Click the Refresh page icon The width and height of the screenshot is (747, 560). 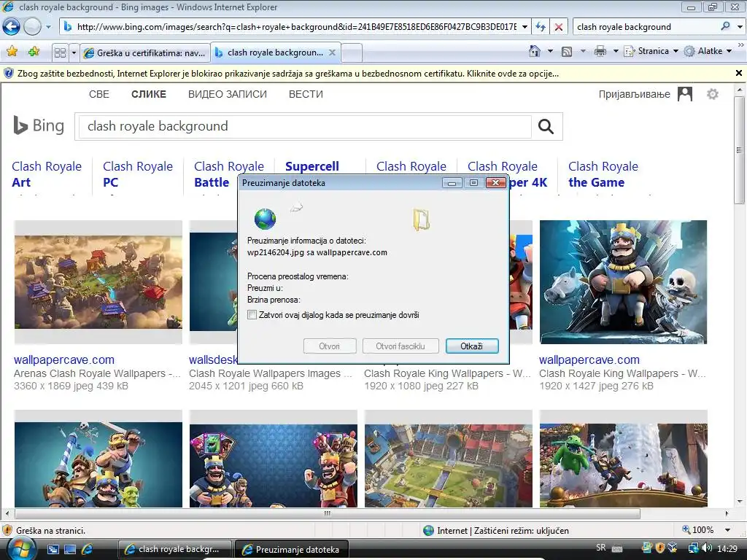coord(541,27)
